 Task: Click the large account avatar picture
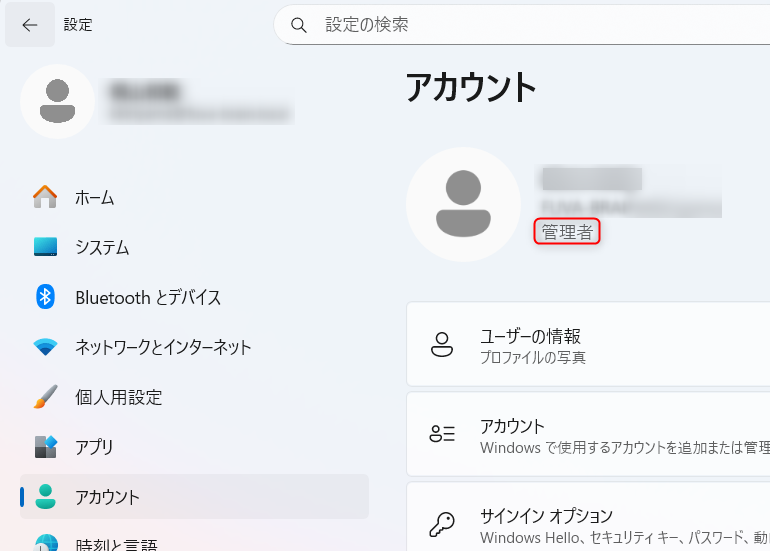pyautogui.click(x=463, y=204)
